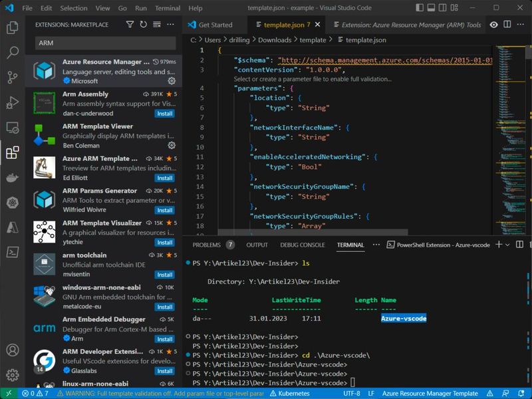532x399 pixels.
Task: Split the terminal panel
Action: pyautogui.click(x=519, y=245)
